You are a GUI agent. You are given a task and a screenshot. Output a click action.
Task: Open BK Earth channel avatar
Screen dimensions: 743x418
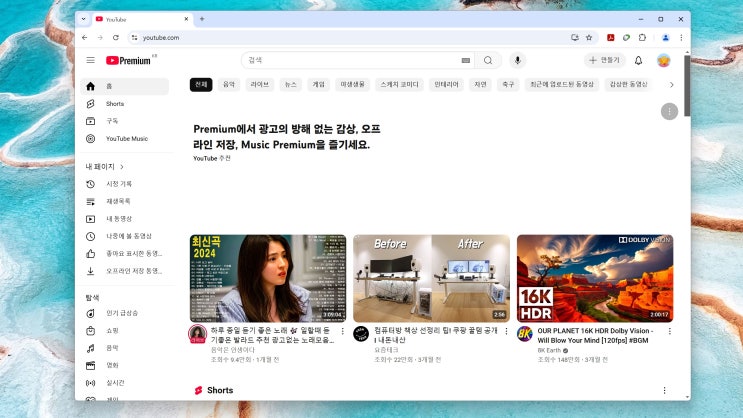(525, 334)
